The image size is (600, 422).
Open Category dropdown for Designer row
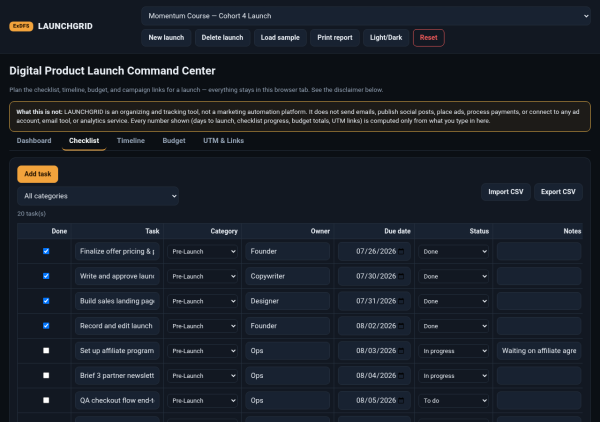[202, 301]
